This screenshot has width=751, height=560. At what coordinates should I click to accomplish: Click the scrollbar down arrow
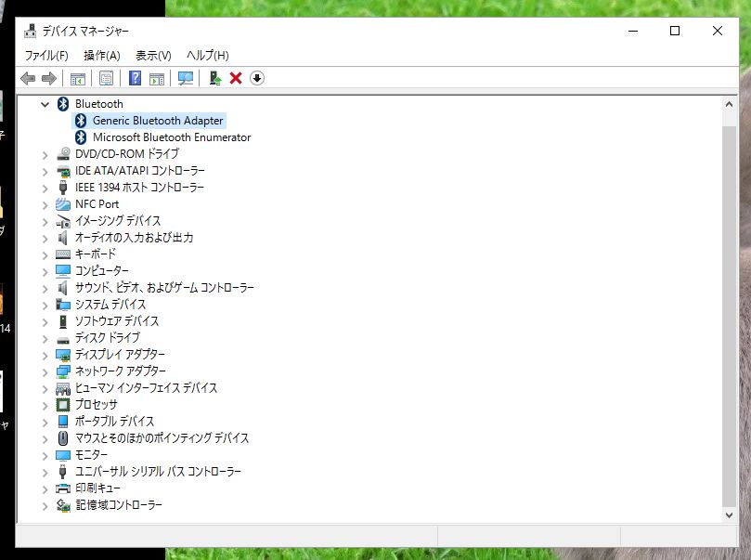[x=729, y=515]
